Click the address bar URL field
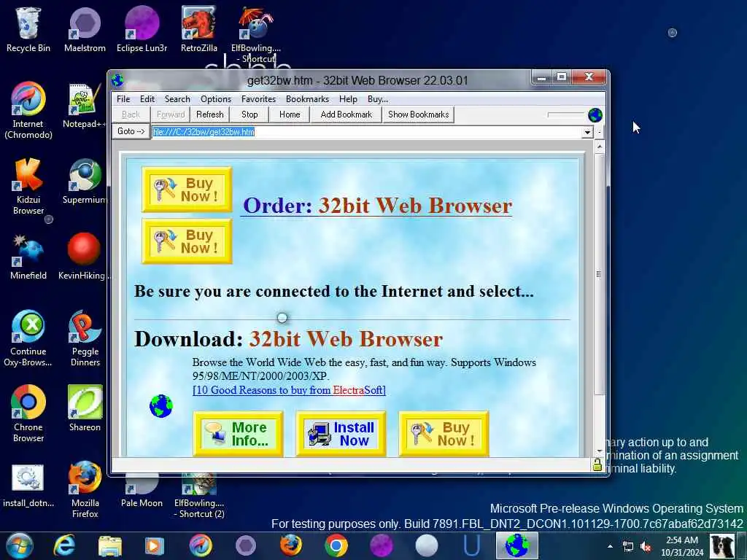 click(x=367, y=132)
